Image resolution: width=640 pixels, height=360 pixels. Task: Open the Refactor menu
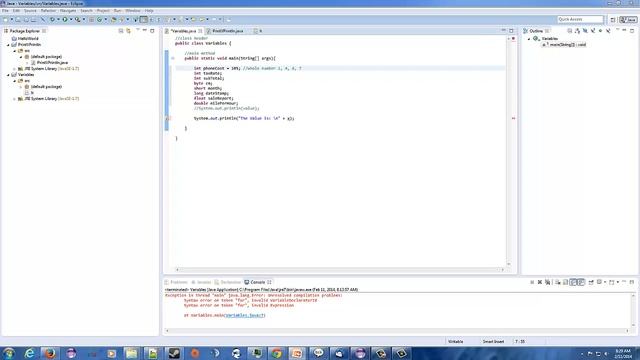pyautogui.click(x=49, y=11)
